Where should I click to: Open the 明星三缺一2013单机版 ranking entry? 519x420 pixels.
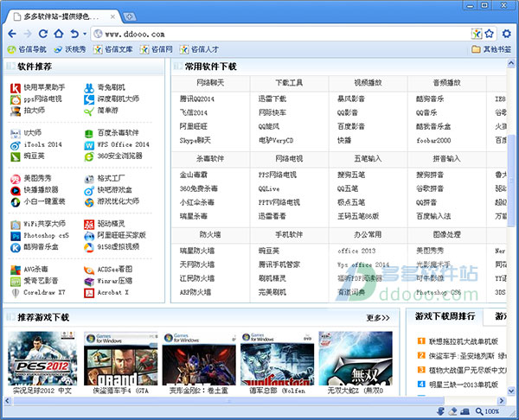(x=463, y=385)
